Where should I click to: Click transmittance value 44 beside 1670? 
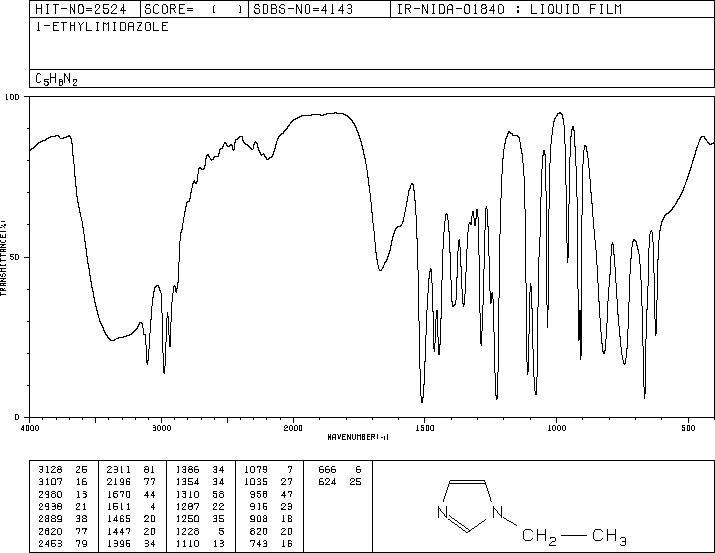(150, 494)
